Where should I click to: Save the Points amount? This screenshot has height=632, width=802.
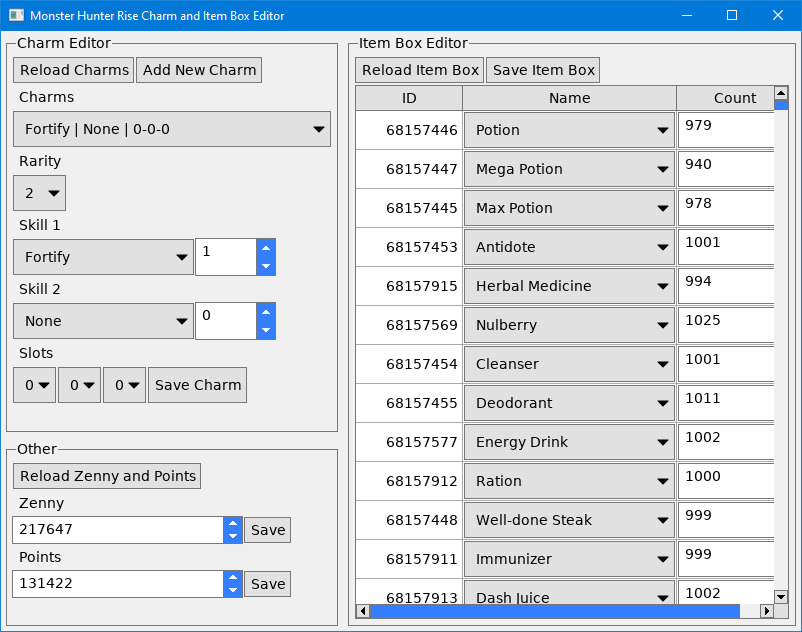click(x=268, y=584)
